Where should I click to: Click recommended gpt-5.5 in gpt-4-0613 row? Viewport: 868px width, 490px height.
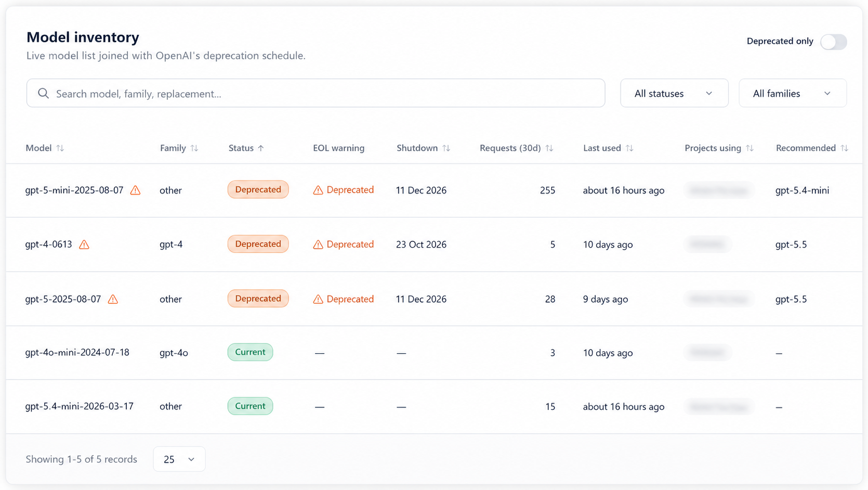tap(791, 244)
